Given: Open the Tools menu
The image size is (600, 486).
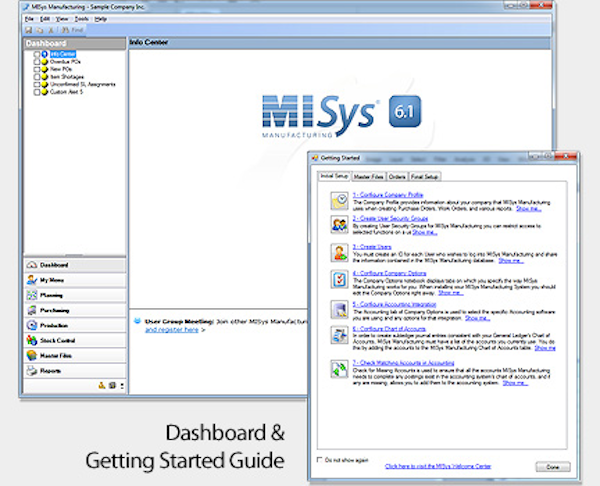Looking at the screenshot, I should click(x=81, y=19).
